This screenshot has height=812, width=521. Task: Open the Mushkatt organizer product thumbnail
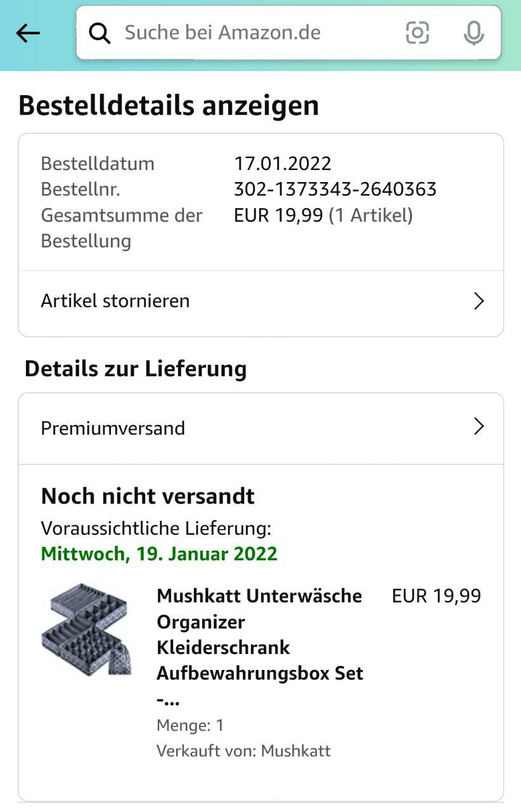click(x=86, y=630)
